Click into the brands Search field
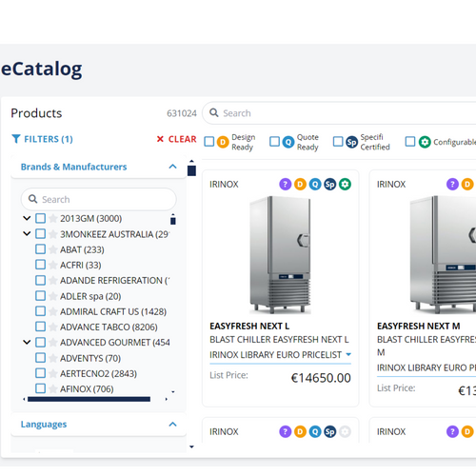The width and height of the screenshot is (476, 476). point(99,199)
